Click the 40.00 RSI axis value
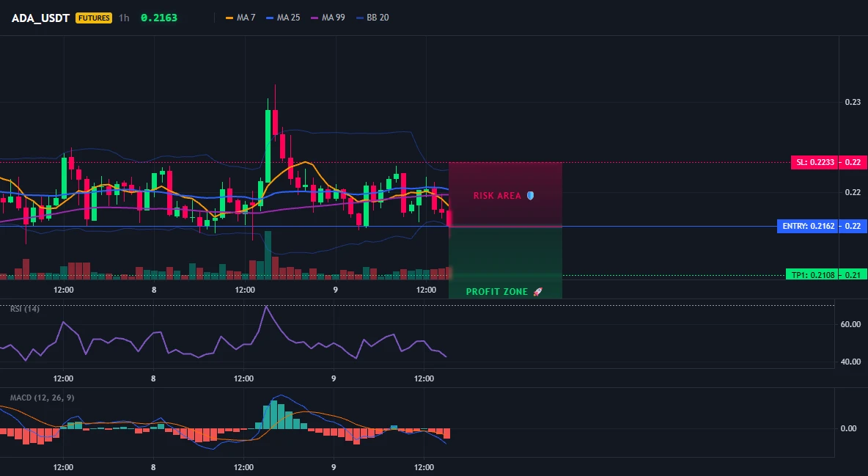 coord(850,362)
